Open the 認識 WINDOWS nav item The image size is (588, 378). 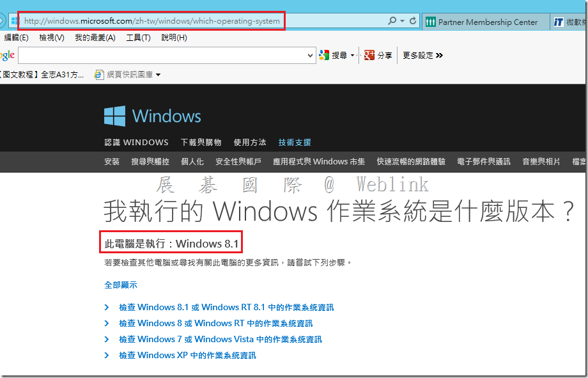pos(136,143)
